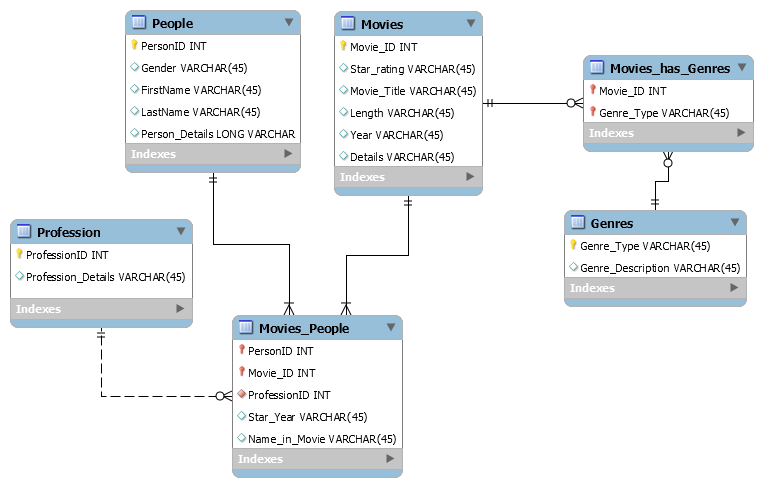
Task: Select the People table title
Action: [172, 23]
